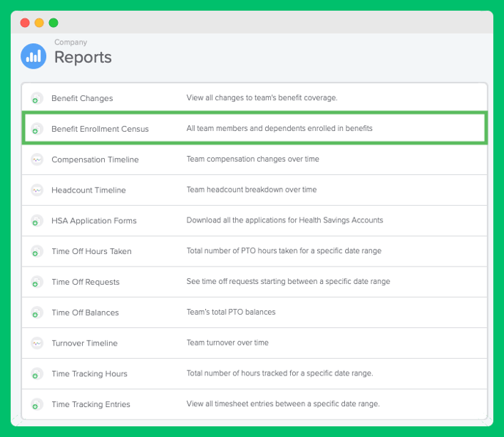Click the HSA Application Forms download icon
504x437 pixels.
pos(37,220)
